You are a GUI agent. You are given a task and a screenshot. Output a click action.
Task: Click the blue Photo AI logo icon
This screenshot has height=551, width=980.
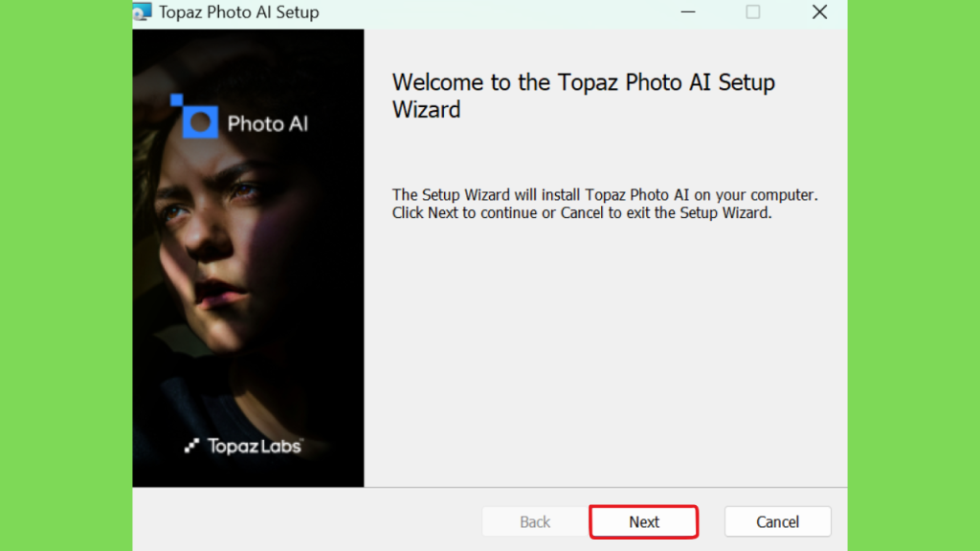(x=194, y=116)
